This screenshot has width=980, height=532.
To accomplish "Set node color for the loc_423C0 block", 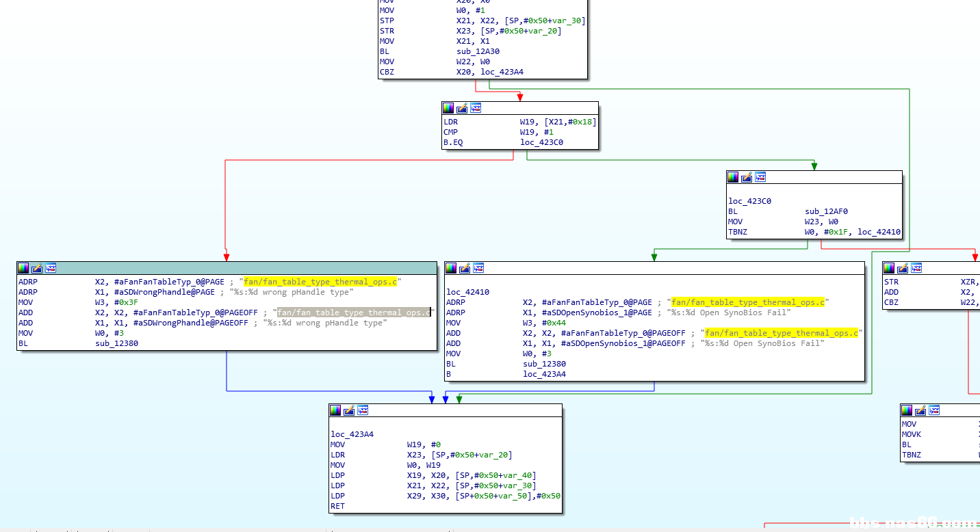I will point(733,177).
